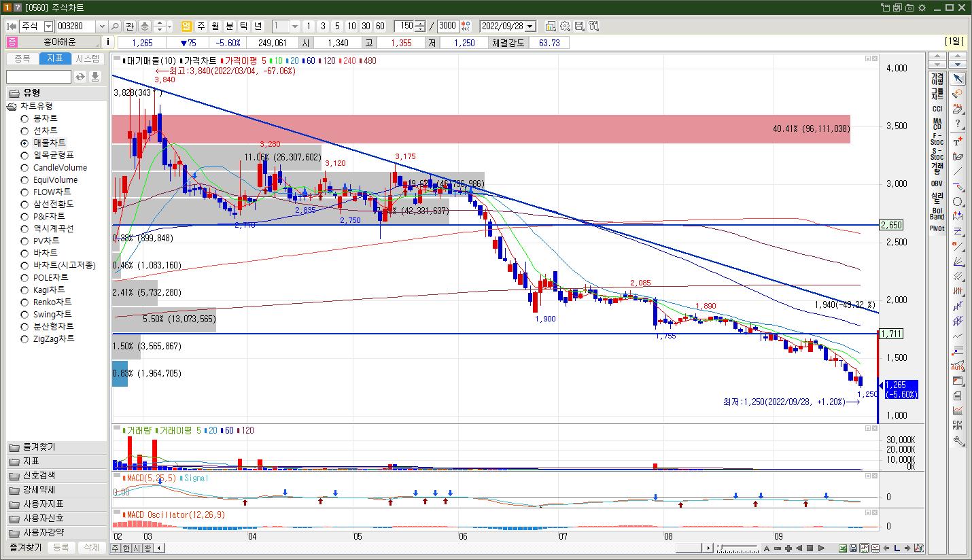Click the blue L icon on bottom bar
972x560 pixels.
[897, 548]
